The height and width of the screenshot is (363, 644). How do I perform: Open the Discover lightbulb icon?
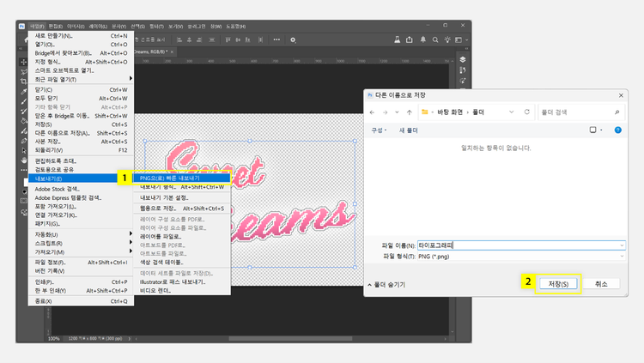[447, 39]
